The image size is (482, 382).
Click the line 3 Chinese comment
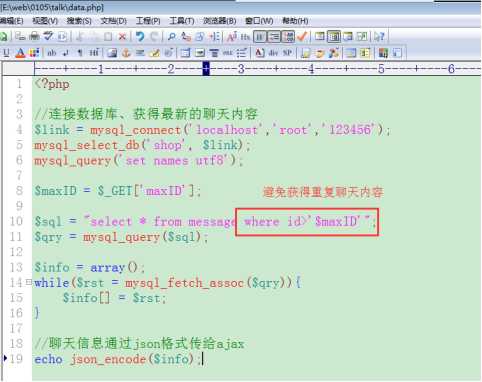pos(146,114)
